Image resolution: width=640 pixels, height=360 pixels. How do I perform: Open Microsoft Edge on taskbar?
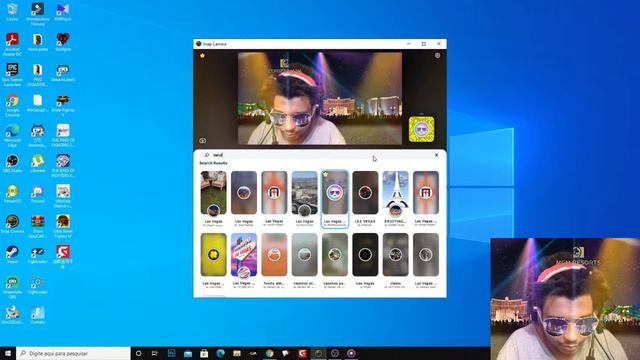(x=220, y=353)
